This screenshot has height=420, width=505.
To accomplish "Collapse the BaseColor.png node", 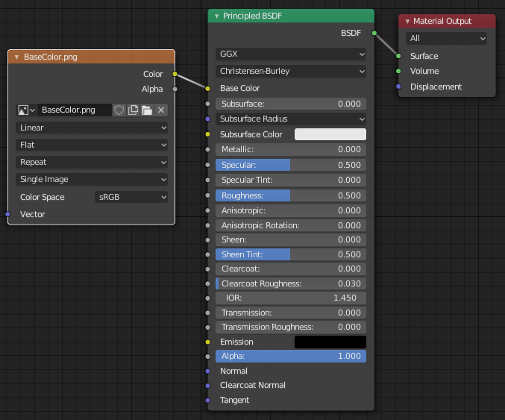I will point(16,57).
